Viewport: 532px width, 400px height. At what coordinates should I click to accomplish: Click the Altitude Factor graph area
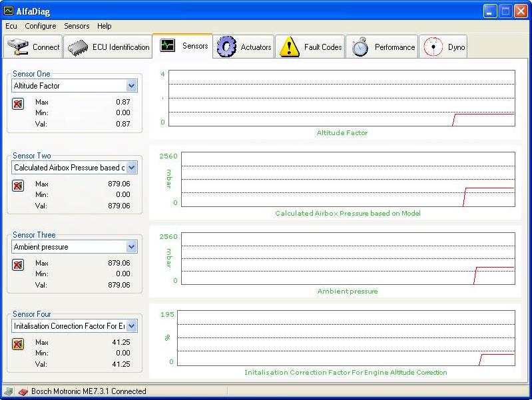(342, 98)
